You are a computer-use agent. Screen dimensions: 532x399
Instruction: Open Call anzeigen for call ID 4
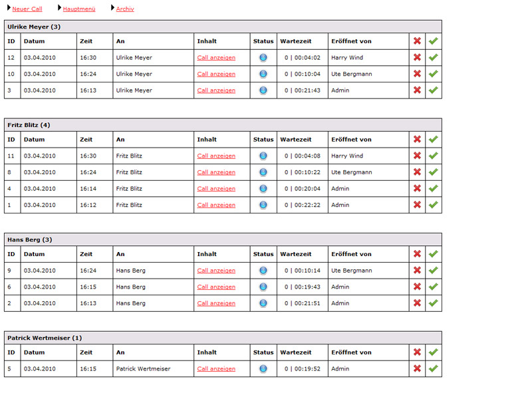point(216,189)
